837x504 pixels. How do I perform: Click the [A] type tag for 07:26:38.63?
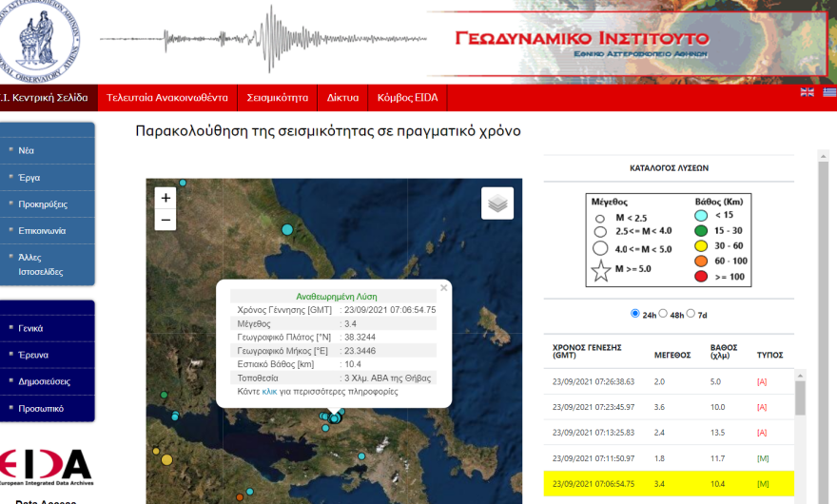coord(762,381)
